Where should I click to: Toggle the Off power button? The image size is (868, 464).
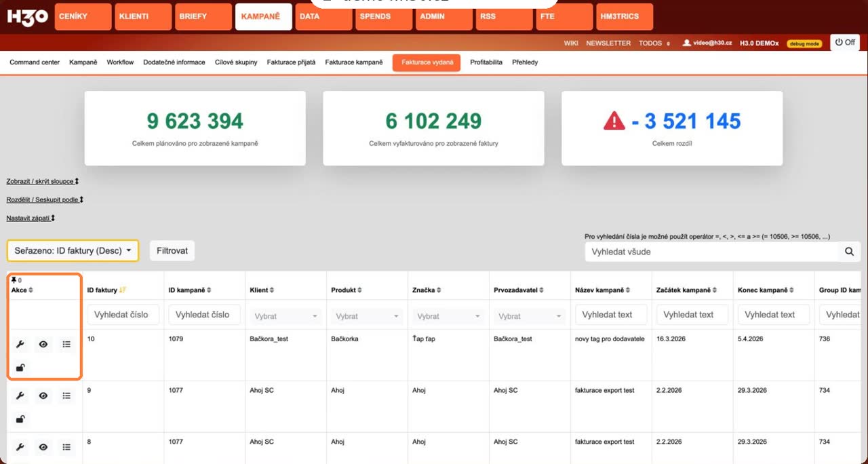tap(845, 42)
